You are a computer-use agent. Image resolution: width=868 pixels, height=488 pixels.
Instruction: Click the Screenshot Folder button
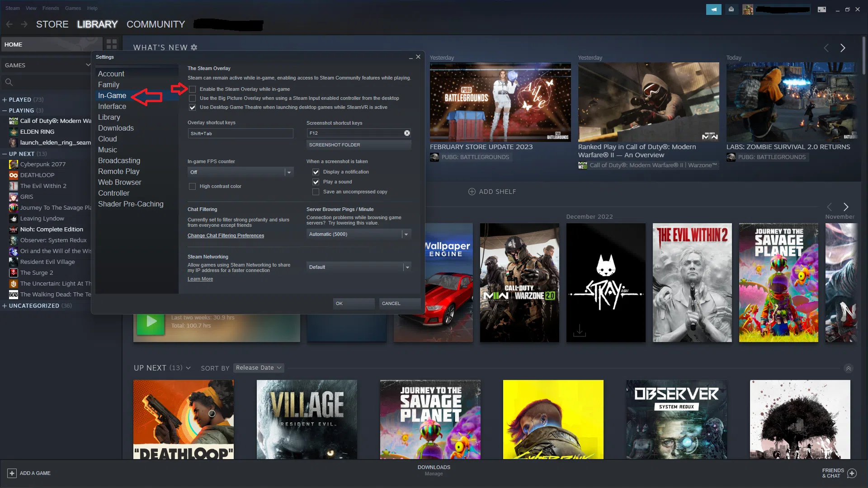tap(359, 145)
